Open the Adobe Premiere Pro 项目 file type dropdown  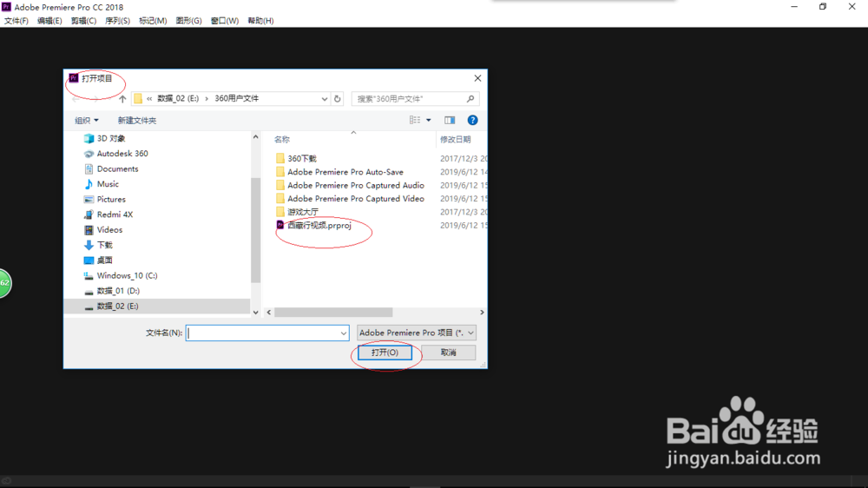click(x=417, y=333)
